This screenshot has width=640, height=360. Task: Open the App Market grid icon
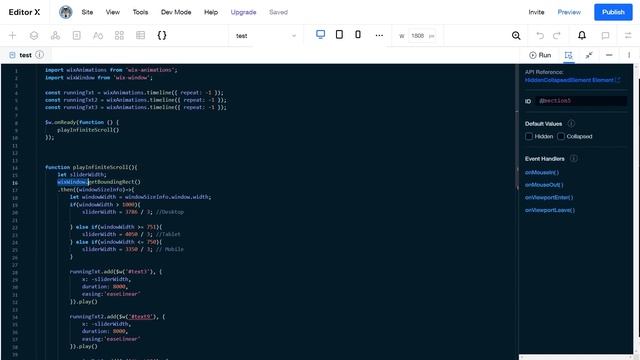(119, 36)
